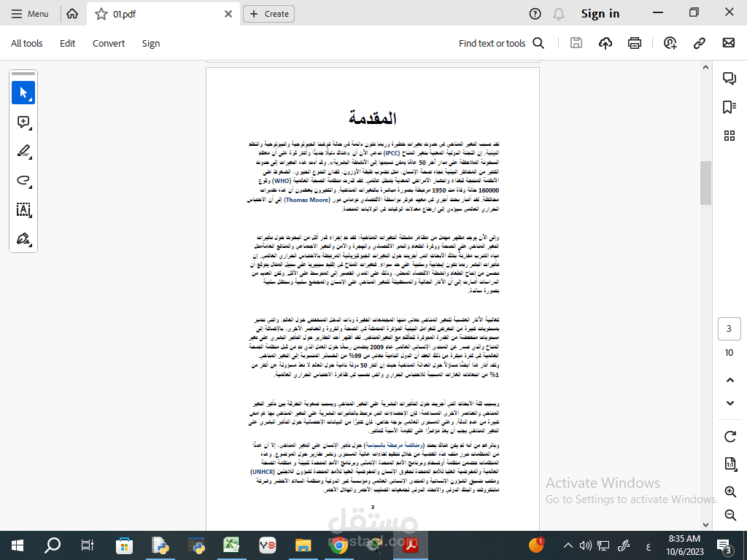Open the notifications bell icon
This screenshot has height=560, width=747.
coord(558,15)
